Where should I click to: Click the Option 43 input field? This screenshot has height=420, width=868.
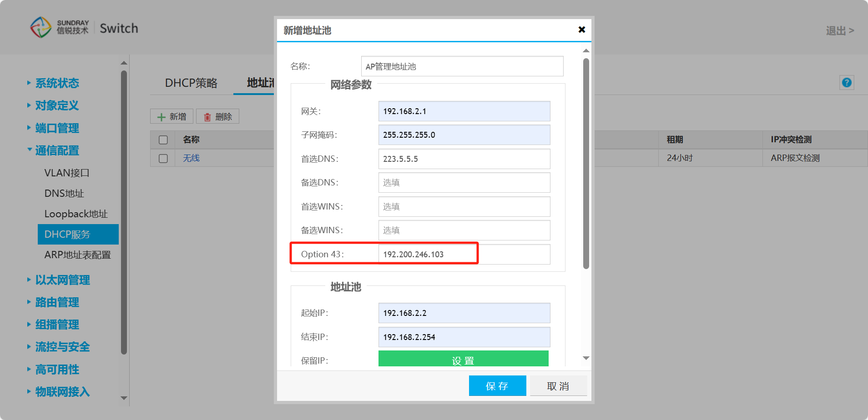pyautogui.click(x=464, y=254)
